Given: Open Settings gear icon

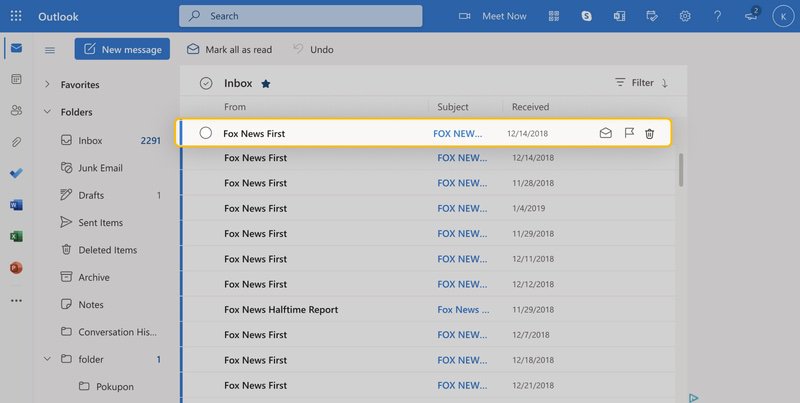Looking at the screenshot, I should click(685, 16).
